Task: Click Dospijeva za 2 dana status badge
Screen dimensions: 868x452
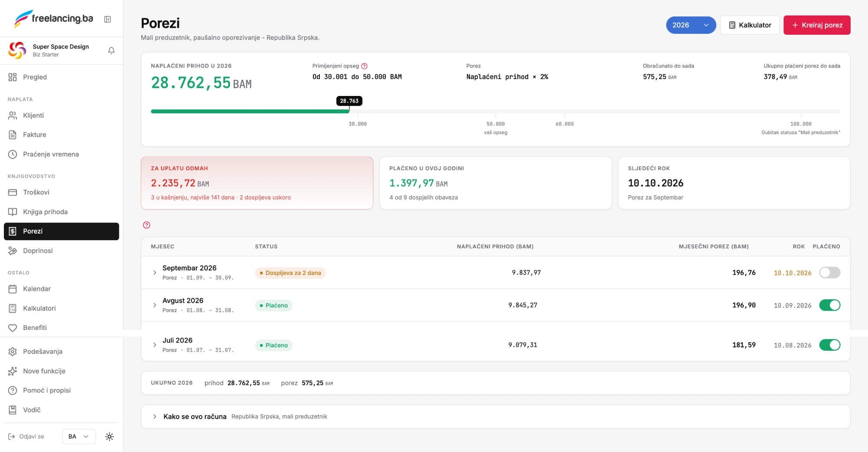Action: click(x=290, y=273)
